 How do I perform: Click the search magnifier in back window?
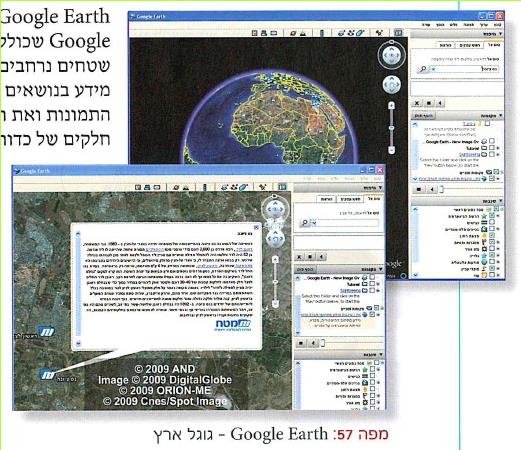coord(423,69)
